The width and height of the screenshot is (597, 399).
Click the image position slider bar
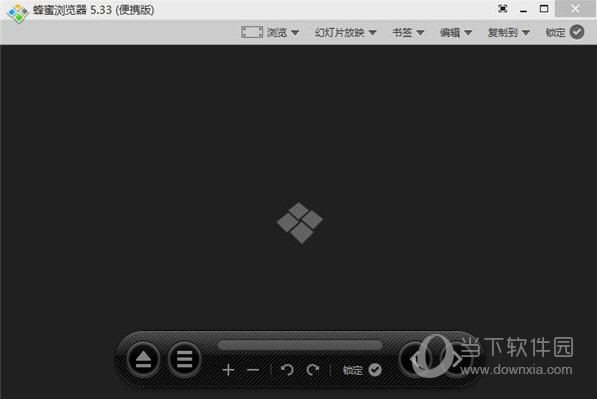click(x=300, y=345)
